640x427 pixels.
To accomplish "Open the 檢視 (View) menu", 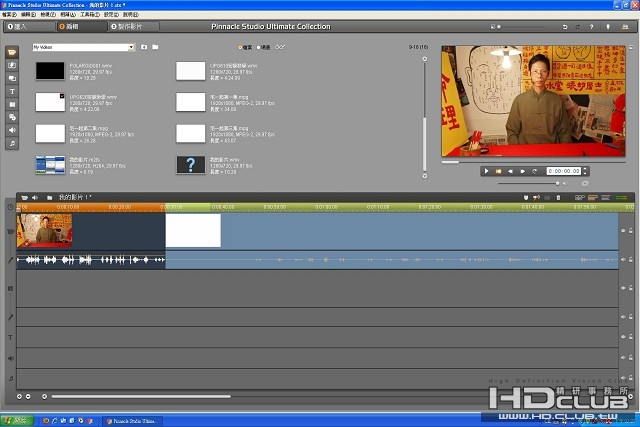I will pyautogui.click(x=48, y=14).
